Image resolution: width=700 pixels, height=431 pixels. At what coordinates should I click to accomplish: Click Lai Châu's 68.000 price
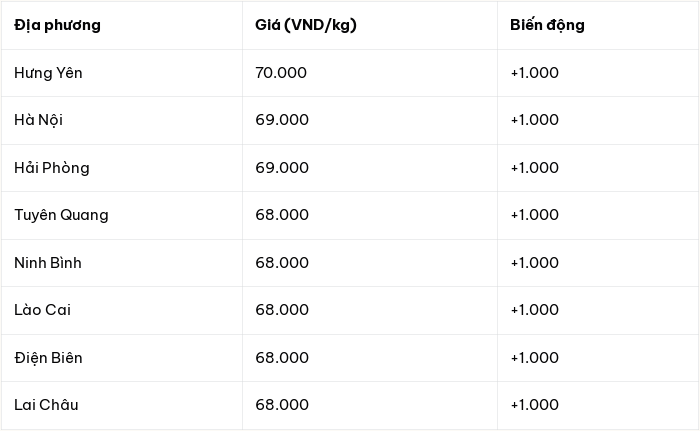pyautogui.click(x=282, y=405)
